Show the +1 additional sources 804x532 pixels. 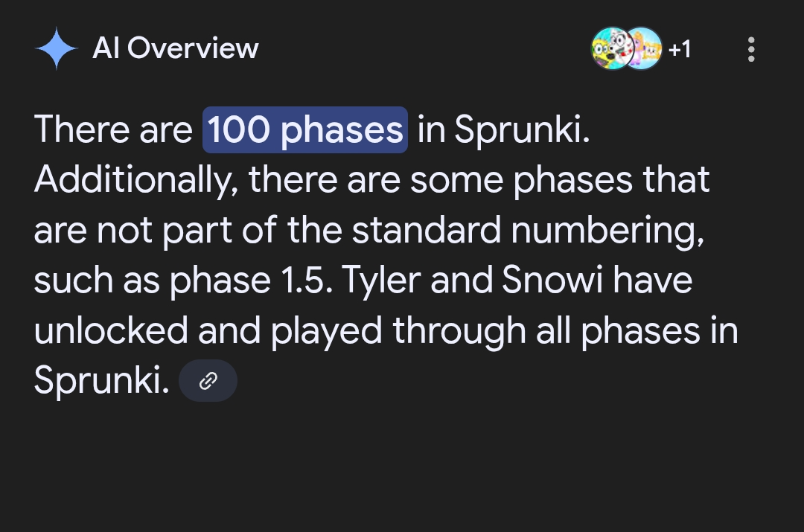(x=680, y=49)
